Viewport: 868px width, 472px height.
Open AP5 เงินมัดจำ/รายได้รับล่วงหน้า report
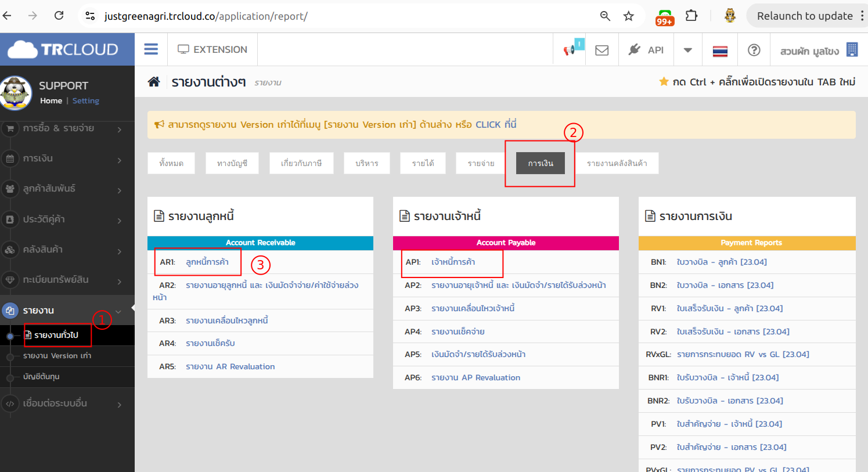click(478, 354)
